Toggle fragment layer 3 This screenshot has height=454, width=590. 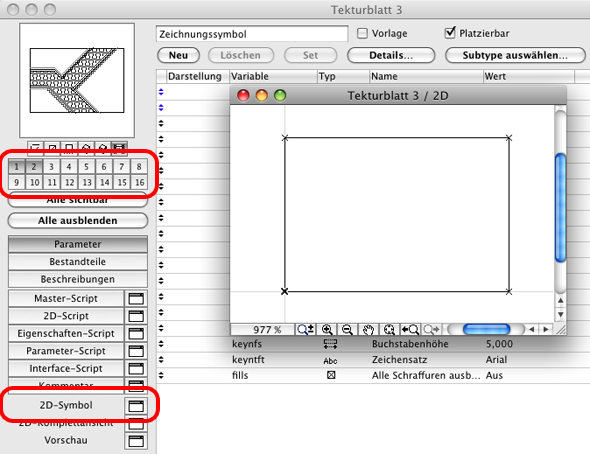click(x=52, y=167)
